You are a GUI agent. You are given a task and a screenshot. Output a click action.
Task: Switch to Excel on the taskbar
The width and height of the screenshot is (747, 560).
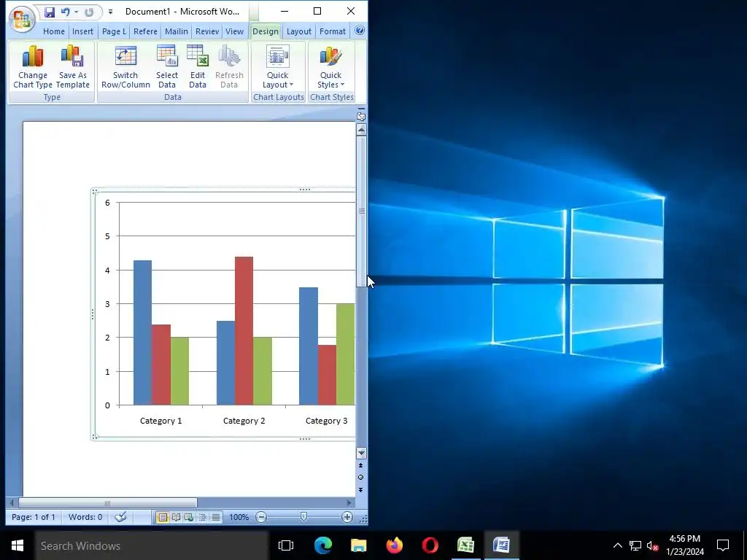pyautogui.click(x=465, y=545)
